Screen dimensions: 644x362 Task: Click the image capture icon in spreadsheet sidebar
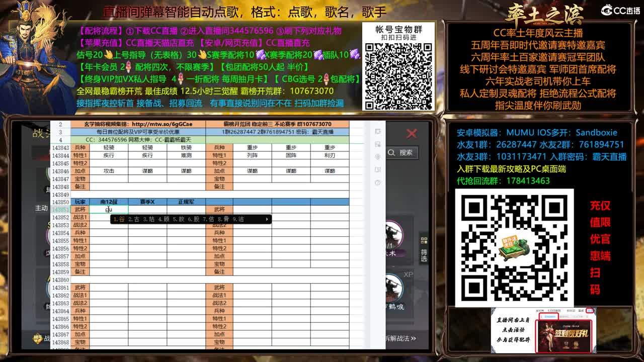(x=378, y=169)
